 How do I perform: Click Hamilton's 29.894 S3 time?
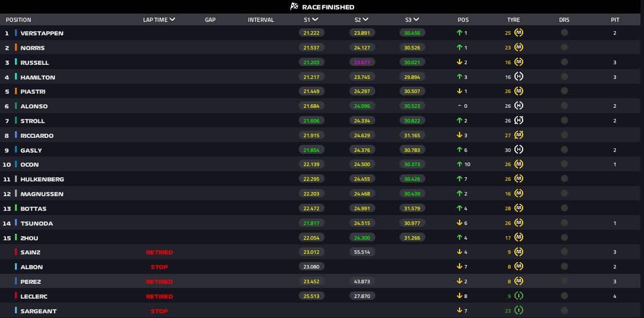point(412,77)
